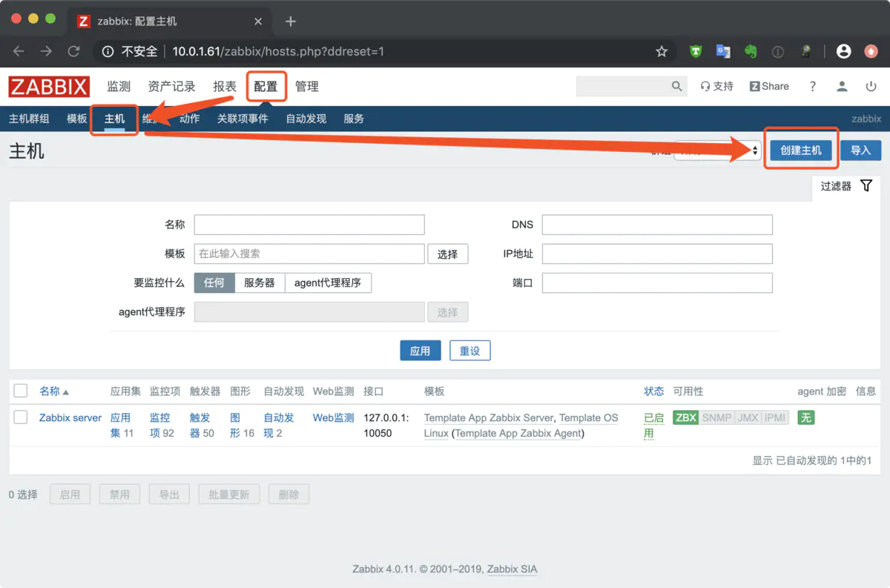Screen dimensions: 890x588
Task: Click the not-secure info icon
Action: (x=108, y=51)
